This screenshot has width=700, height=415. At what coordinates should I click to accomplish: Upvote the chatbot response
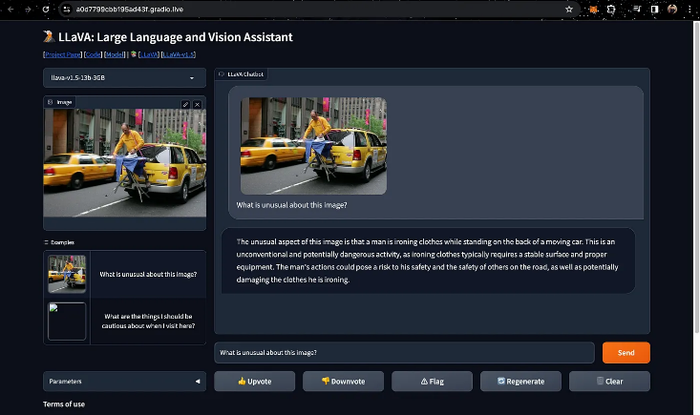click(254, 381)
